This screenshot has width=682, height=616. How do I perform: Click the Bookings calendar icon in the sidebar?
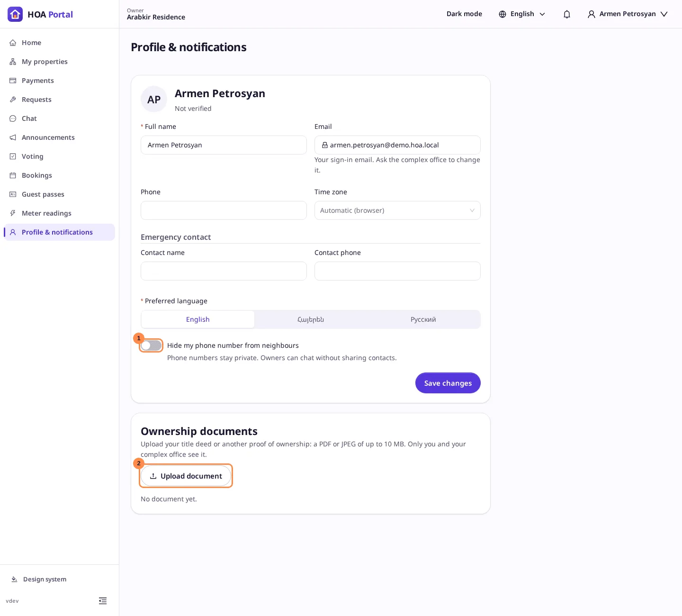(x=13, y=175)
